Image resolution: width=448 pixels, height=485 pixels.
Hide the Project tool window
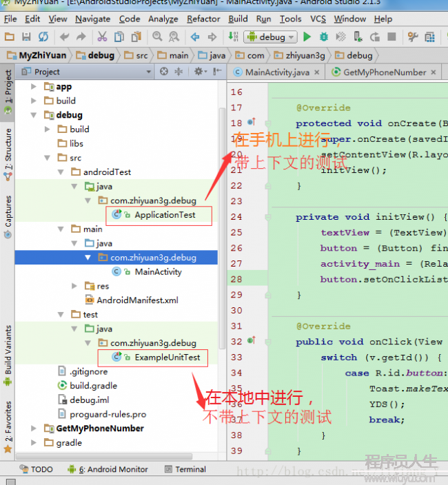click(217, 72)
